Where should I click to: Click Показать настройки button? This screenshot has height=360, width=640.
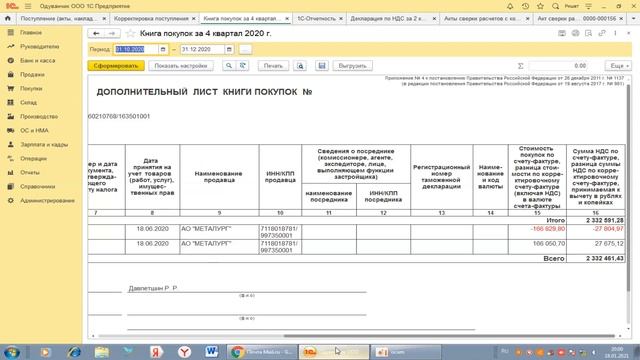click(x=181, y=66)
